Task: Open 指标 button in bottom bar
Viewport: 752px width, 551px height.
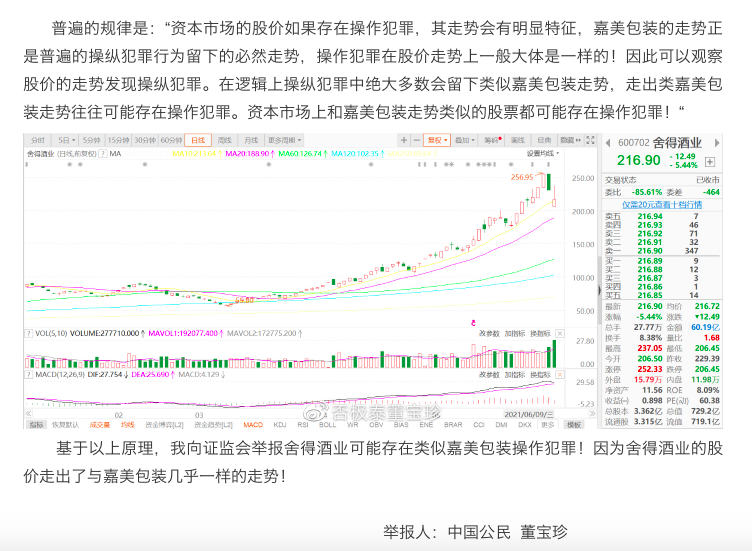Action: [x=36, y=425]
